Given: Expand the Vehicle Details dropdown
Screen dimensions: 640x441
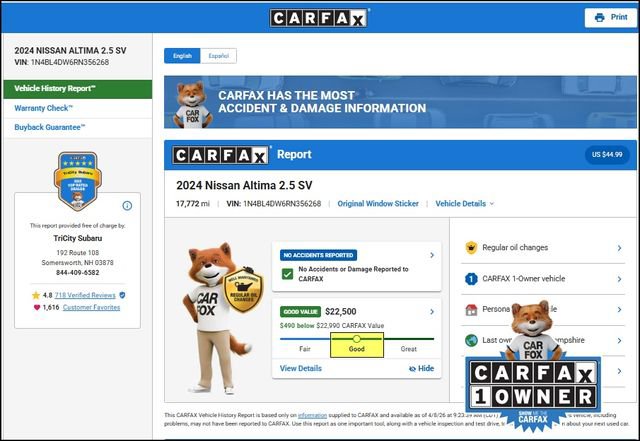Looking at the screenshot, I should [464, 203].
